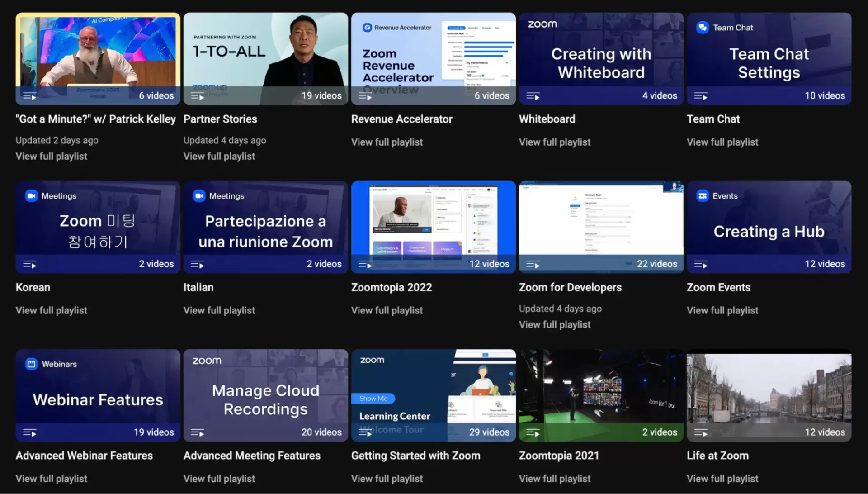The height and width of the screenshot is (494, 868).
Task: Click playlist icon on Webinar Features thumbnail
Action: (30, 432)
